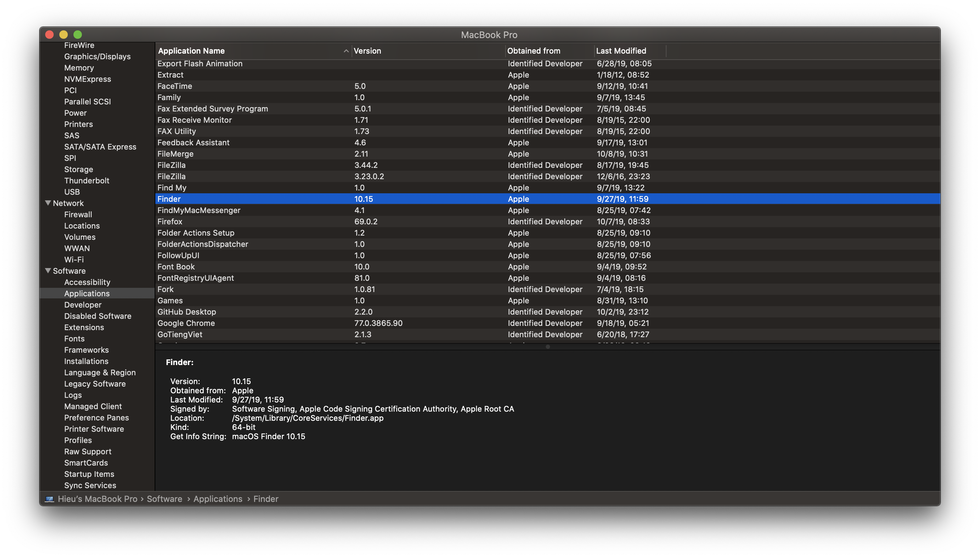The height and width of the screenshot is (558, 980).
Task: Click the yellow minimize window button
Action: point(63,35)
